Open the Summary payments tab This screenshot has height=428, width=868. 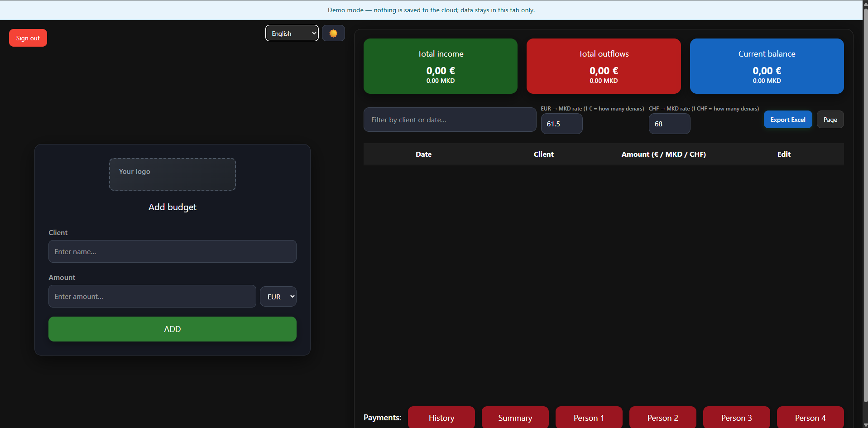tap(515, 418)
